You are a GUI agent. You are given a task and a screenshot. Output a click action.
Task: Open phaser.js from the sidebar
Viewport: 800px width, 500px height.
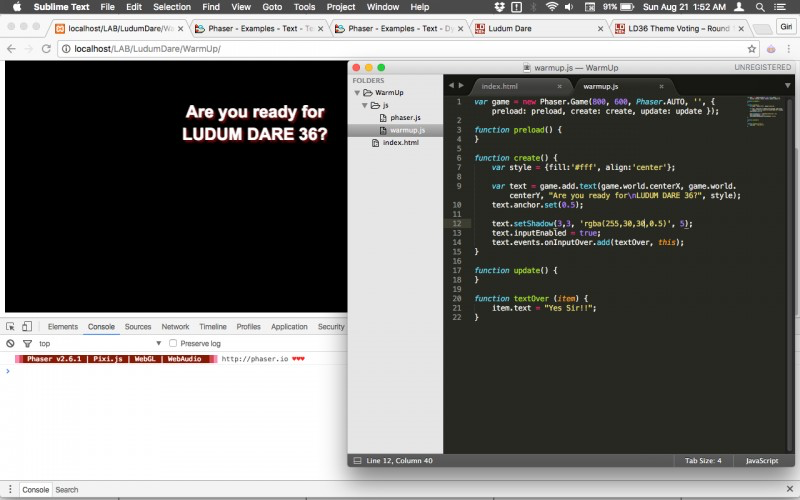(405, 117)
